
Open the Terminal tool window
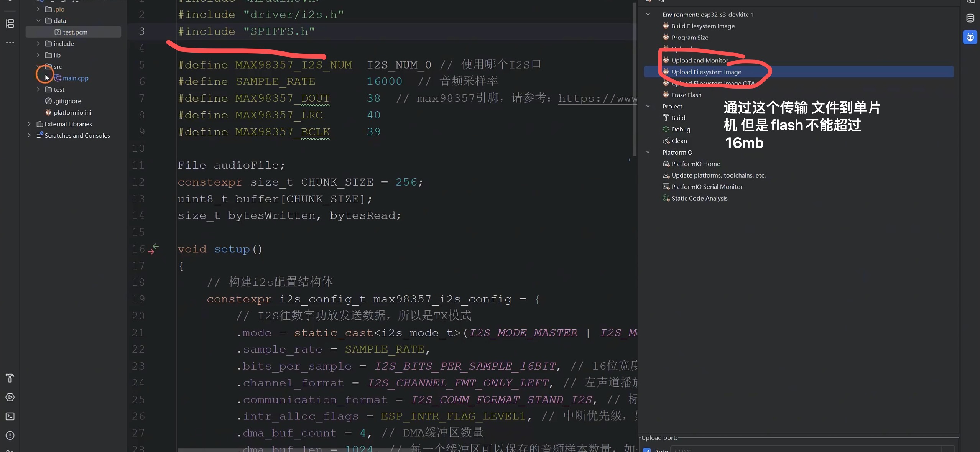pos(10,416)
